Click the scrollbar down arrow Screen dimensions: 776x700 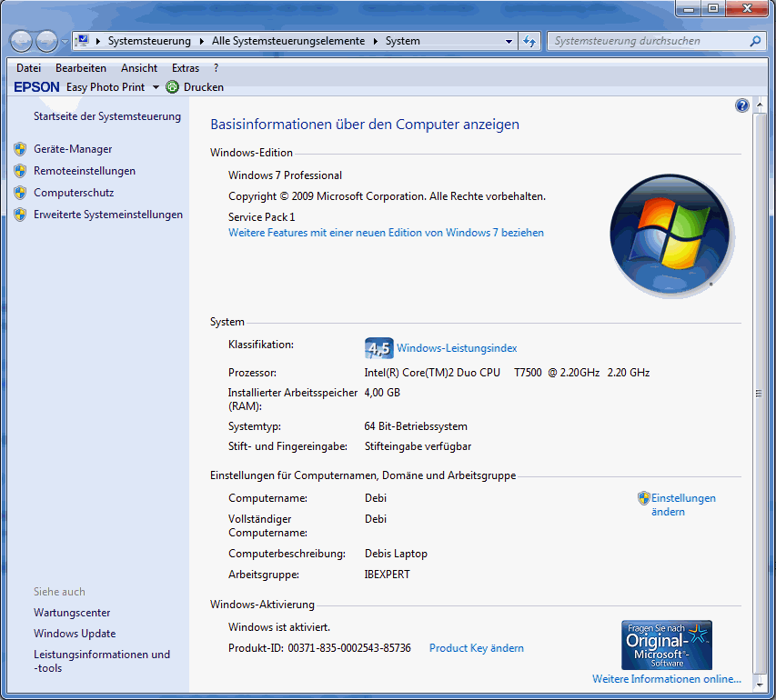coord(760,685)
